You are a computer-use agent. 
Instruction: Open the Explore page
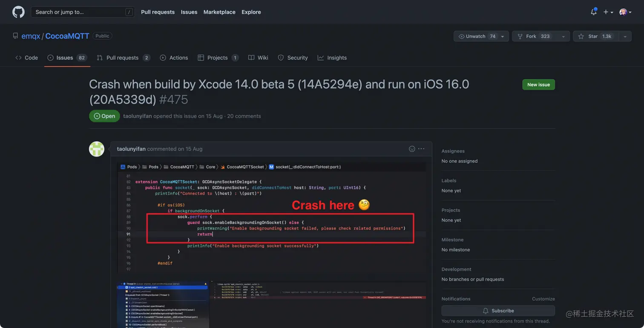[251, 12]
